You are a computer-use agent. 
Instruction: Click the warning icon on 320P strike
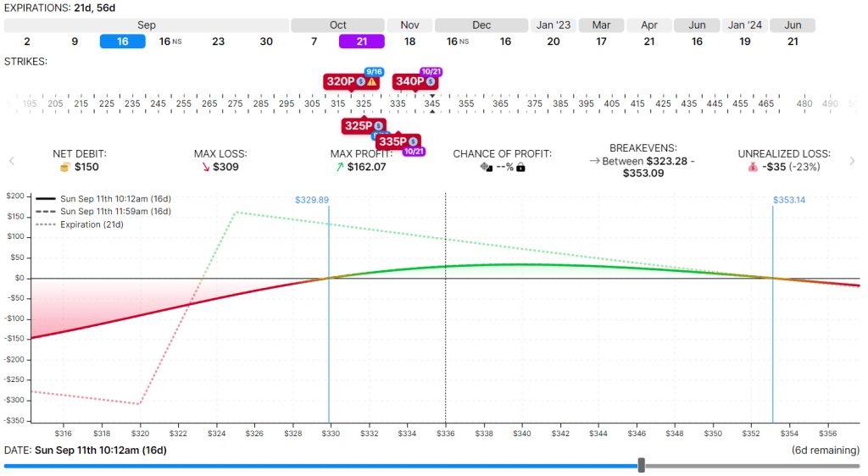372,82
